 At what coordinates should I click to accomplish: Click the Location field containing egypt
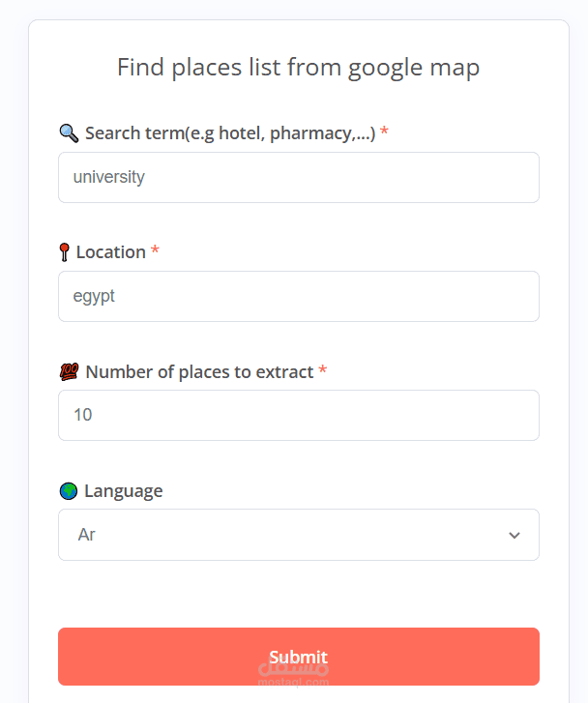(299, 296)
